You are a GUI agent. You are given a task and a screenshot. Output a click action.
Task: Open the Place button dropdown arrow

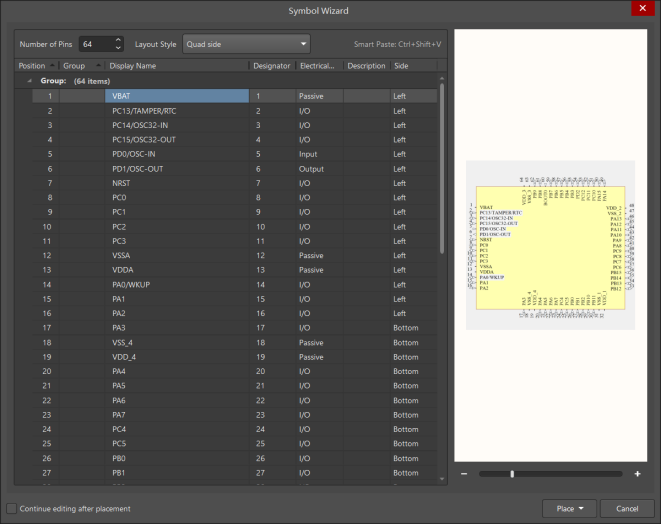pyautogui.click(x=581, y=509)
